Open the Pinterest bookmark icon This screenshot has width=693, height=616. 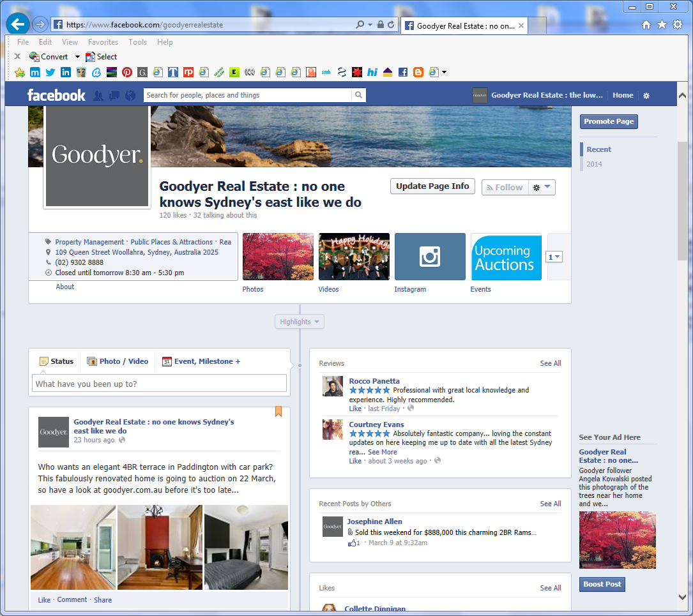click(x=127, y=72)
